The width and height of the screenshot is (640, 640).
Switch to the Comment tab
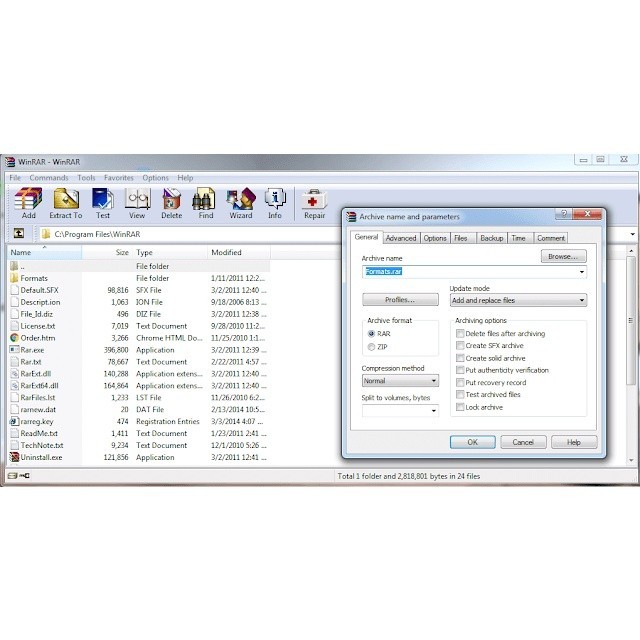click(x=551, y=238)
